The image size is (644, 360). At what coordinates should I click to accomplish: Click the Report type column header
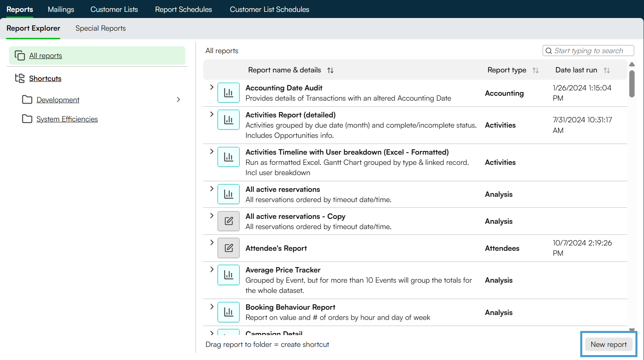[507, 70]
